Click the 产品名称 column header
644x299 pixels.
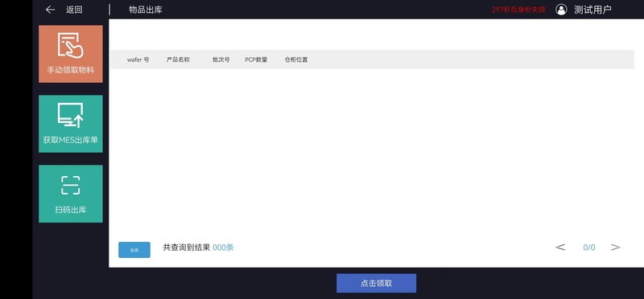tap(178, 59)
